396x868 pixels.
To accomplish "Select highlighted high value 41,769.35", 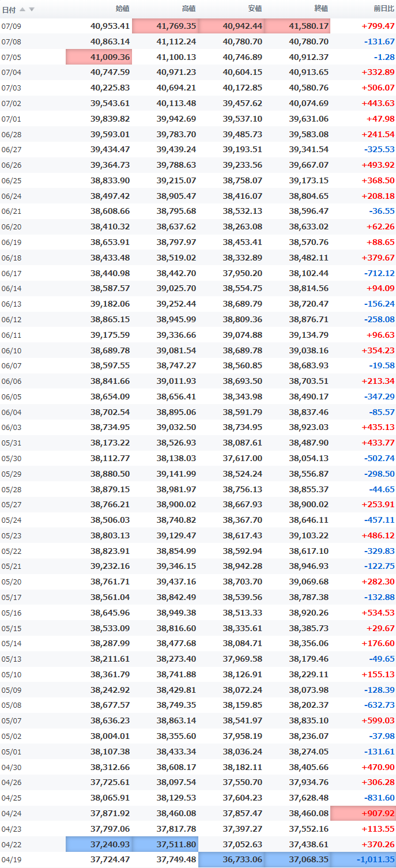I will tap(165, 26).
